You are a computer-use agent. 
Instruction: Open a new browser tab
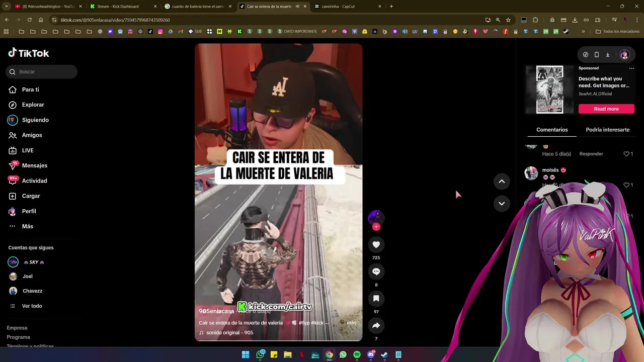coord(391,7)
